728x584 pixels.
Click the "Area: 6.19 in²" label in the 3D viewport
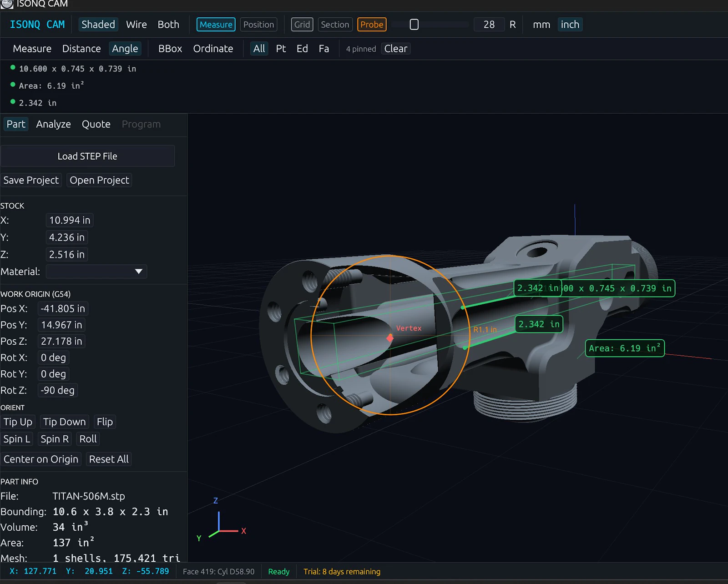coord(625,348)
